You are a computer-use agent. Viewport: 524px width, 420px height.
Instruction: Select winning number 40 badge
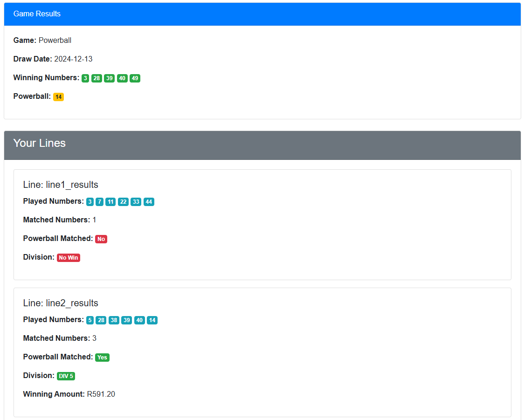coord(122,78)
